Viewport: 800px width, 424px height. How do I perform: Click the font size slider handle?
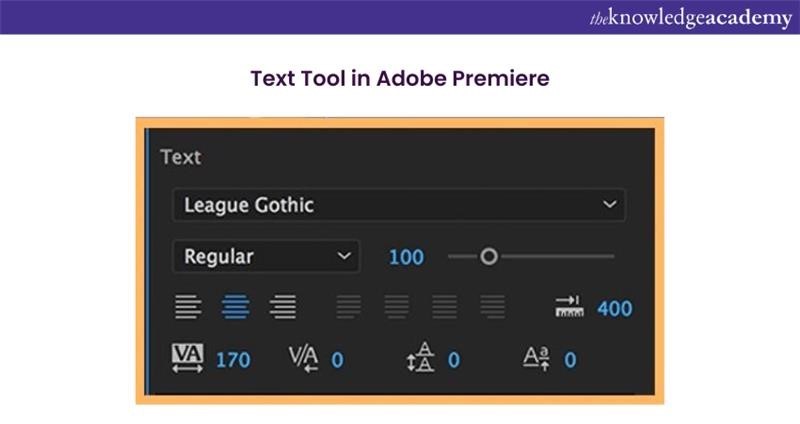[488, 257]
